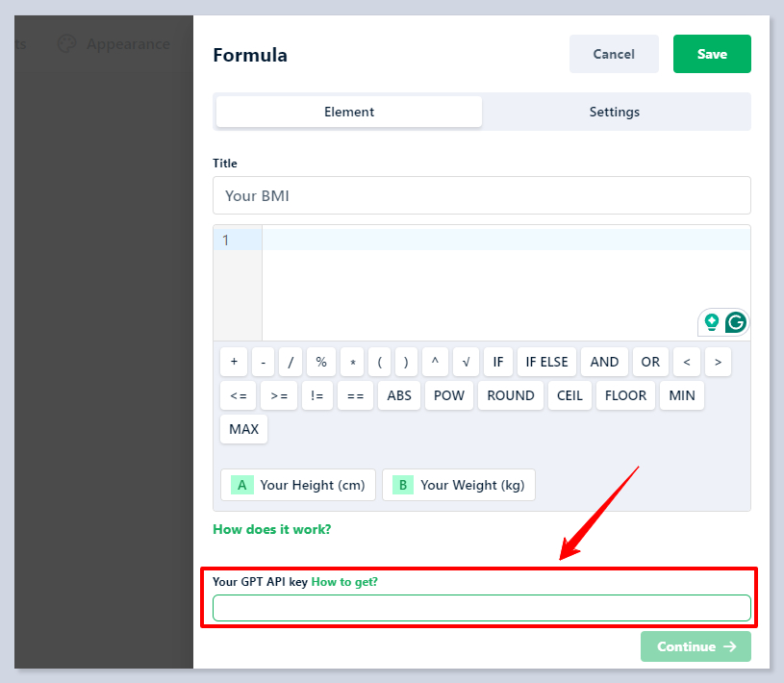The height and width of the screenshot is (683, 784).
Task: Click the Grammarly icon in formula editor
Action: click(x=736, y=322)
